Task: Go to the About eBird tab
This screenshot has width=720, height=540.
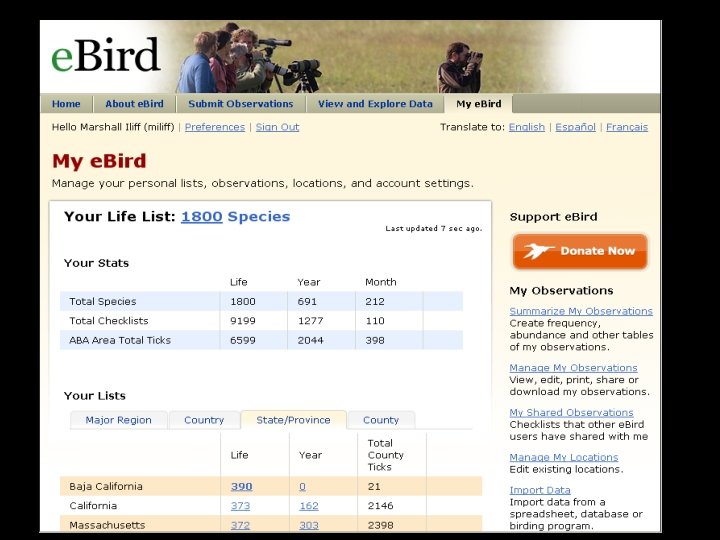Action: point(134,104)
